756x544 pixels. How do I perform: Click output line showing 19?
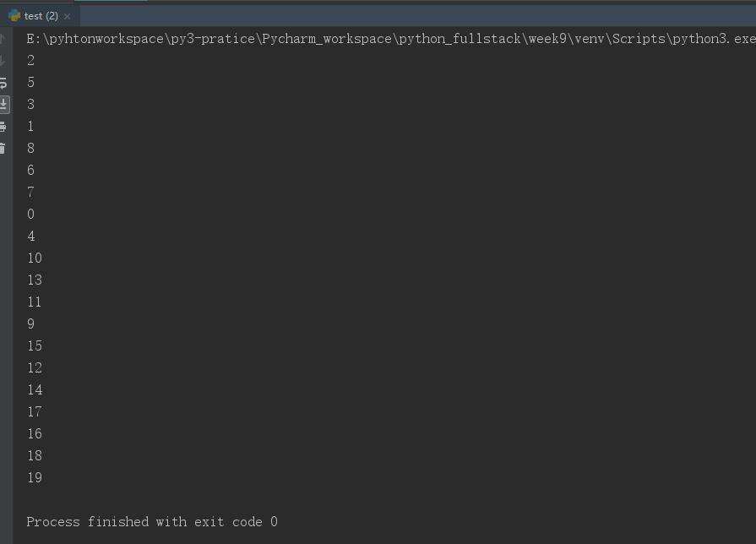pos(35,477)
